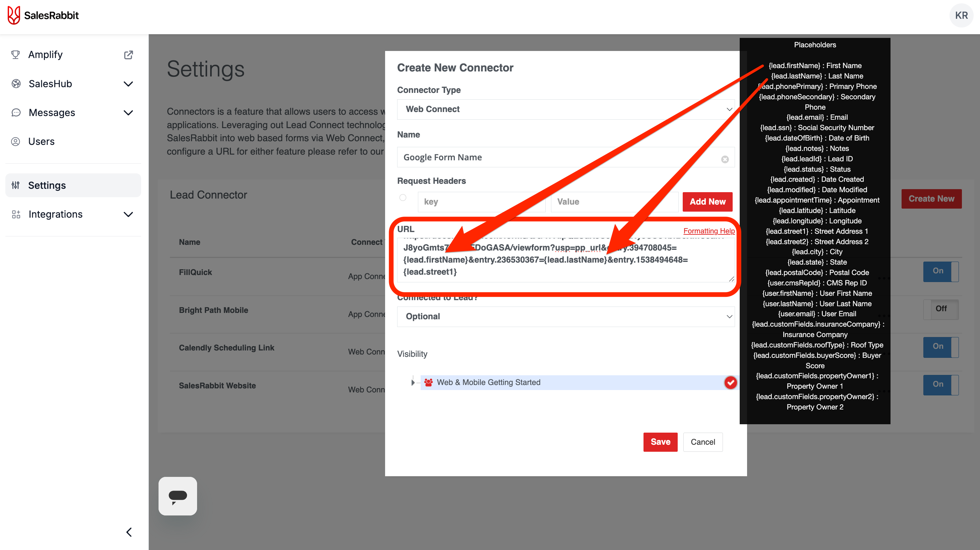Screen dimensions: 980x550
Task: Click the Users person icon
Action: point(16,142)
